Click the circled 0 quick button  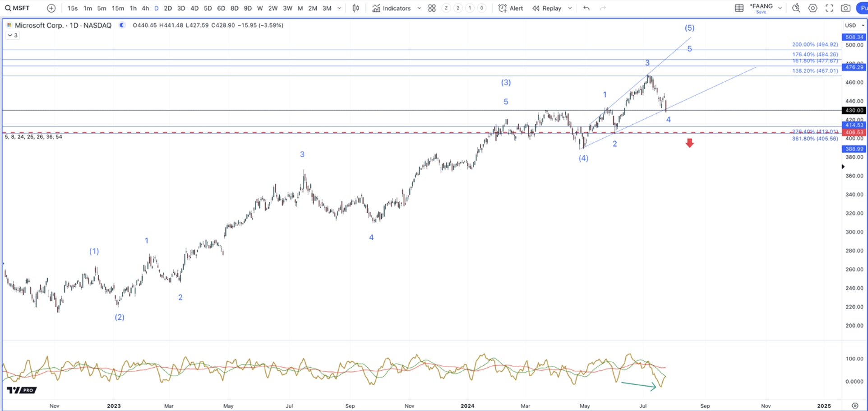pyautogui.click(x=481, y=8)
